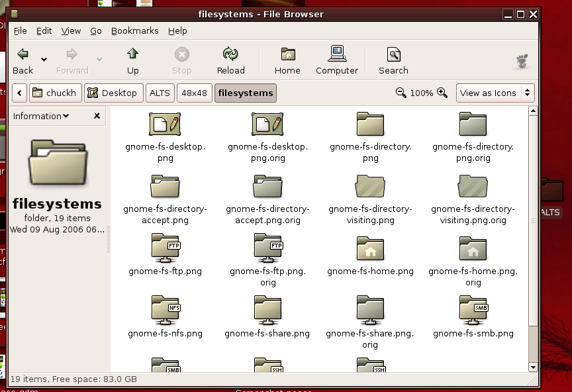The height and width of the screenshot is (392, 572).
Task: Go up one folder level
Action: click(132, 61)
